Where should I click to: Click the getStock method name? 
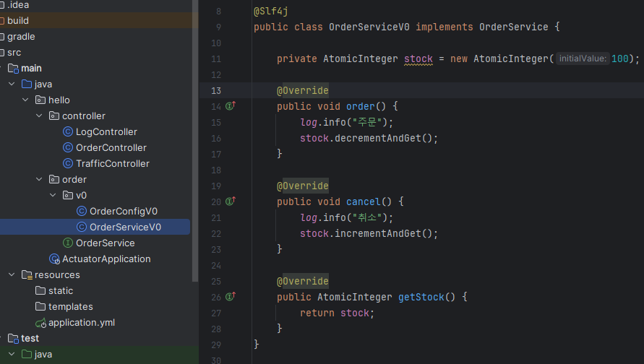click(x=421, y=297)
